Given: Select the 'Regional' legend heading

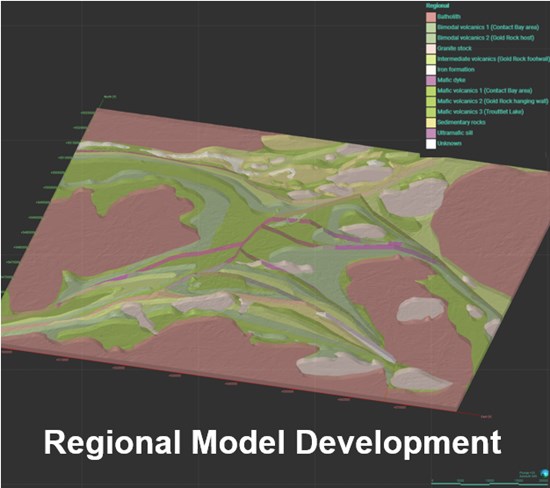Looking at the screenshot, I should click(x=437, y=6).
